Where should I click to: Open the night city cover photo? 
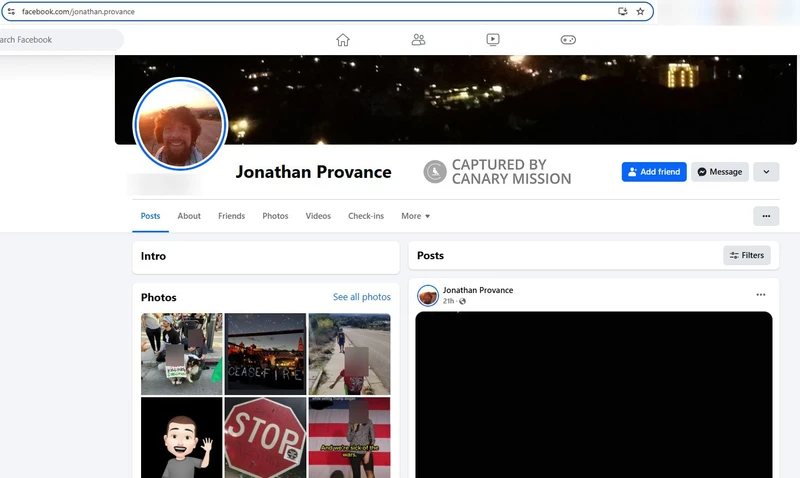click(456, 99)
